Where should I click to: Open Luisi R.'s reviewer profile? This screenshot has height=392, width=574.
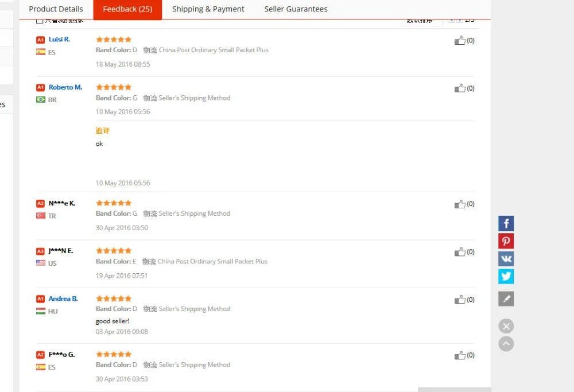point(59,39)
